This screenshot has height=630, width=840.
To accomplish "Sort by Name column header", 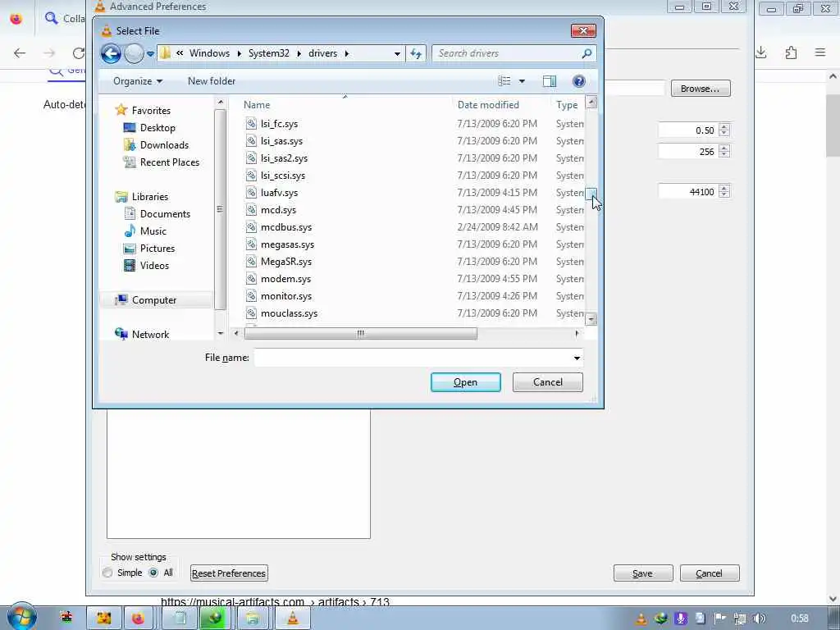I will click(257, 105).
